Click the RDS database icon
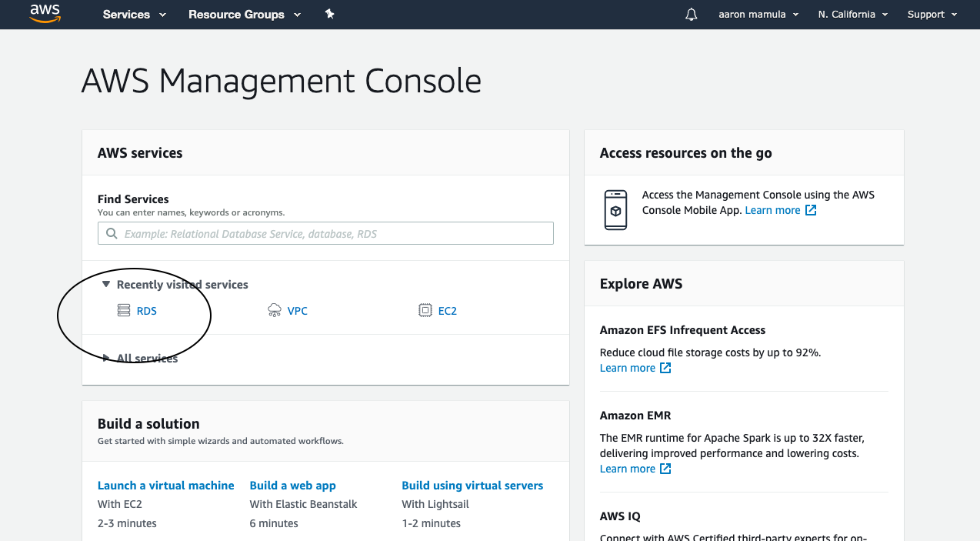 (x=124, y=311)
